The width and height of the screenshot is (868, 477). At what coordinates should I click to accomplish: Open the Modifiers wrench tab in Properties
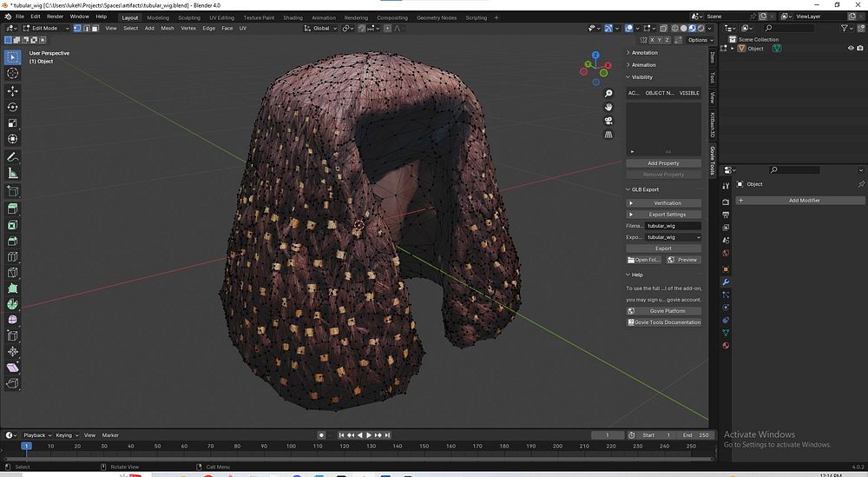(x=726, y=282)
